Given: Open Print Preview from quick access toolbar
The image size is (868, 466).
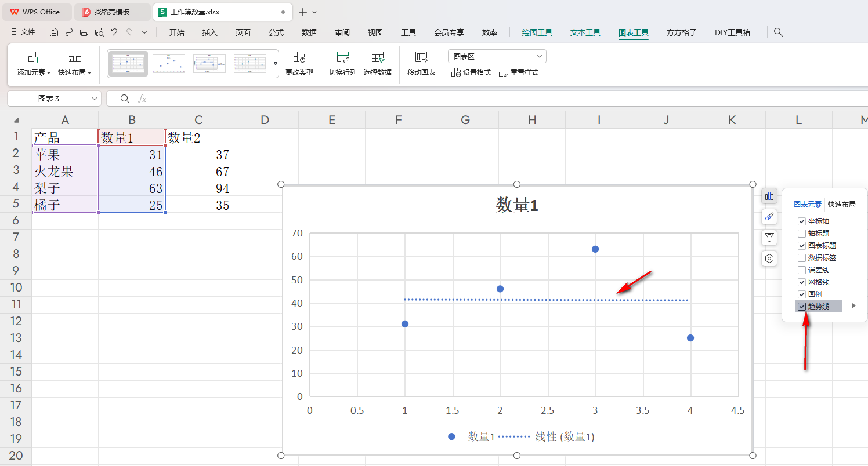Looking at the screenshot, I should tap(99, 32).
